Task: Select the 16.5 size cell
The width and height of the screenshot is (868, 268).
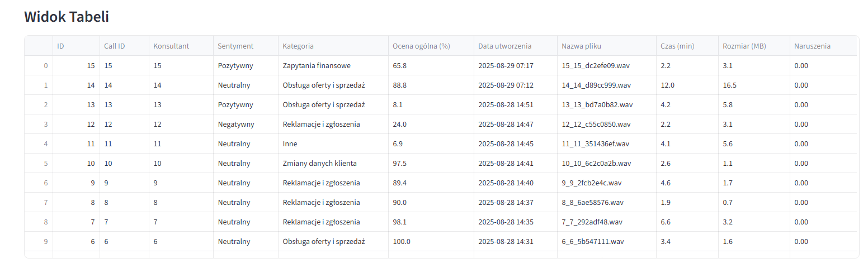Action: pyautogui.click(x=729, y=85)
